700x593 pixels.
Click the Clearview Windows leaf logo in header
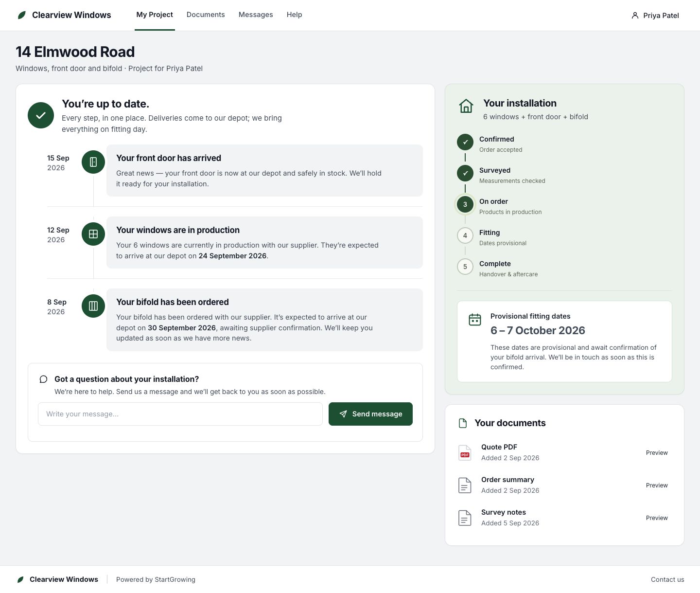coord(21,15)
